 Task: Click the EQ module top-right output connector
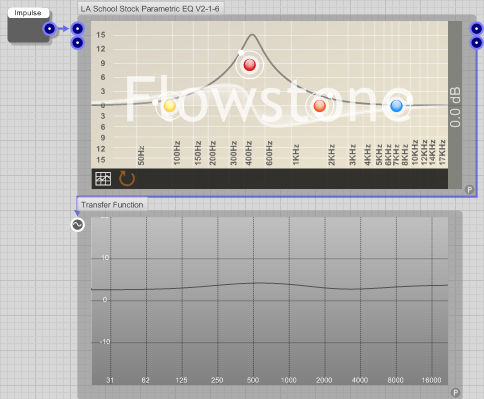[477, 29]
